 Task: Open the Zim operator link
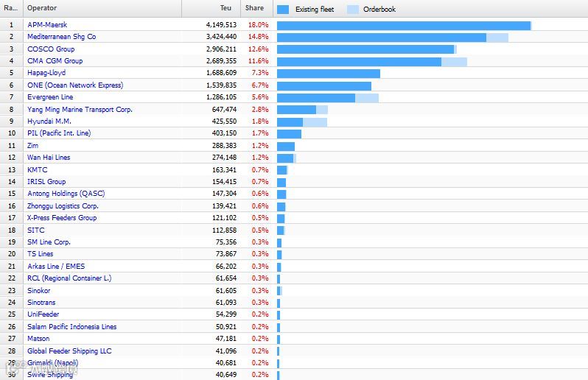pos(32,145)
